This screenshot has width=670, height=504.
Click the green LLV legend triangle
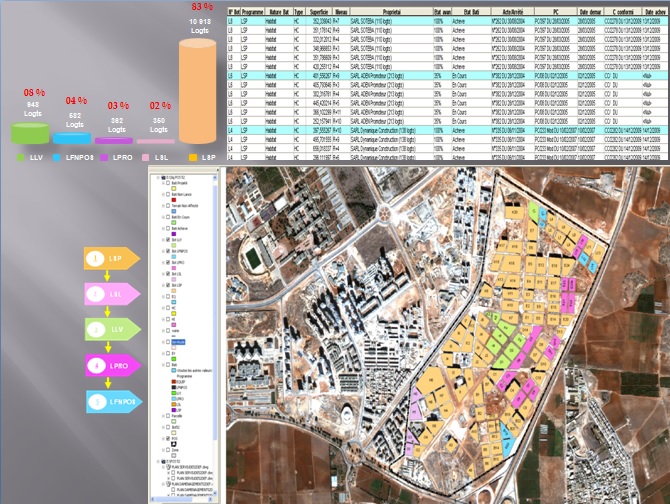(x=24, y=158)
